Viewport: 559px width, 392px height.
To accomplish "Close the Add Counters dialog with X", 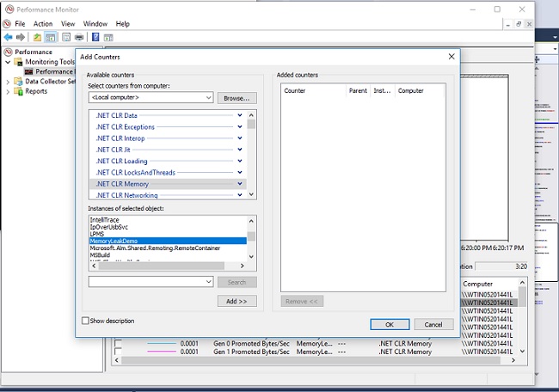I will [x=451, y=57].
